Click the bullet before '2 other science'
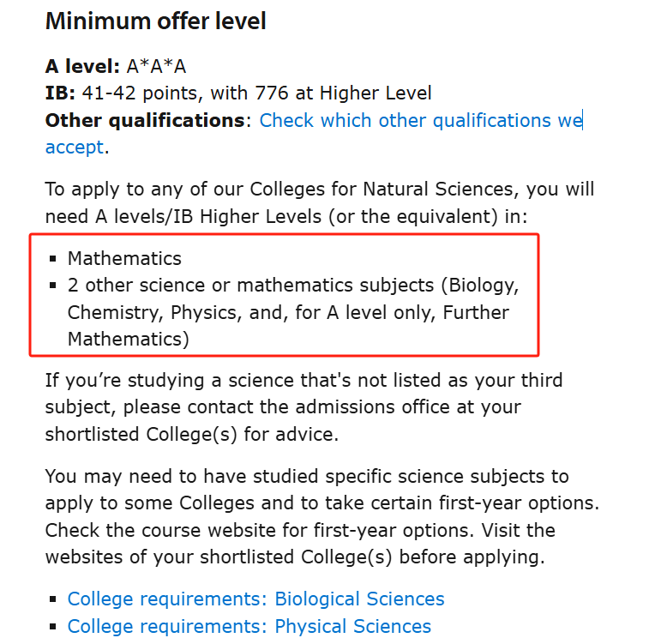655x644 pixels. click(52, 285)
